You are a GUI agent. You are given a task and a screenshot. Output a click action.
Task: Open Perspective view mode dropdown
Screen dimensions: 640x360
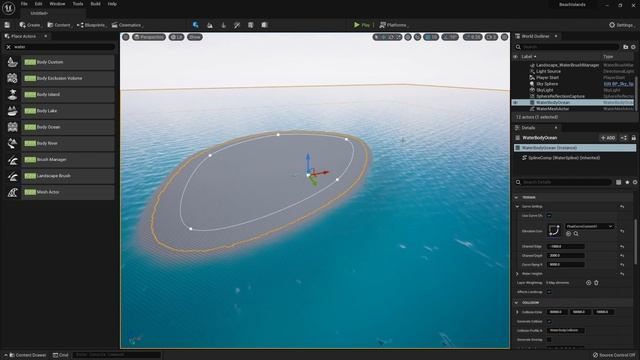149,37
